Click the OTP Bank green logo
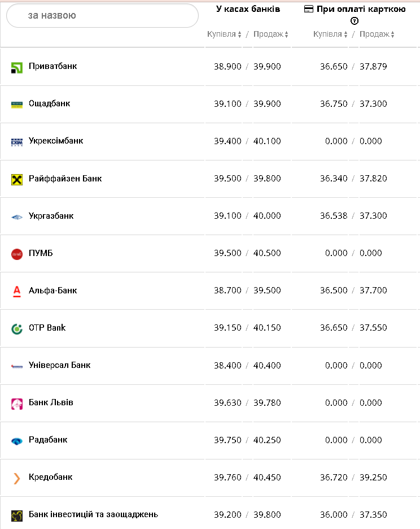Viewport: 420px width, 529px height. [x=17, y=329]
